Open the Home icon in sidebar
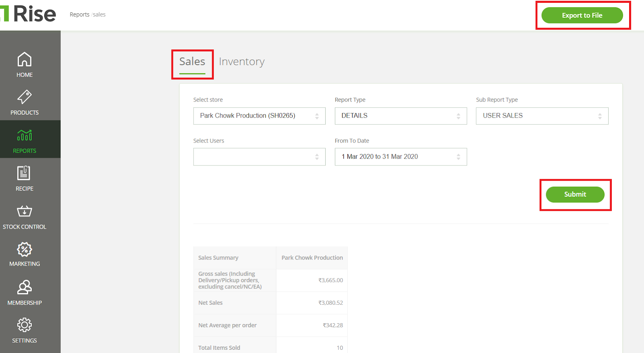 point(25,60)
